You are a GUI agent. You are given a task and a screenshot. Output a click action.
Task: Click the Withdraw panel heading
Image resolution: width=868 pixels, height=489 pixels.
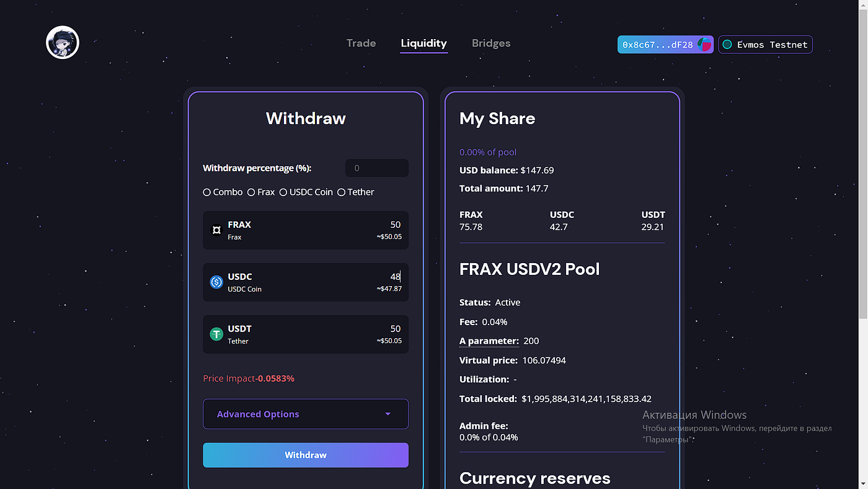pyautogui.click(x=306, y=119)
